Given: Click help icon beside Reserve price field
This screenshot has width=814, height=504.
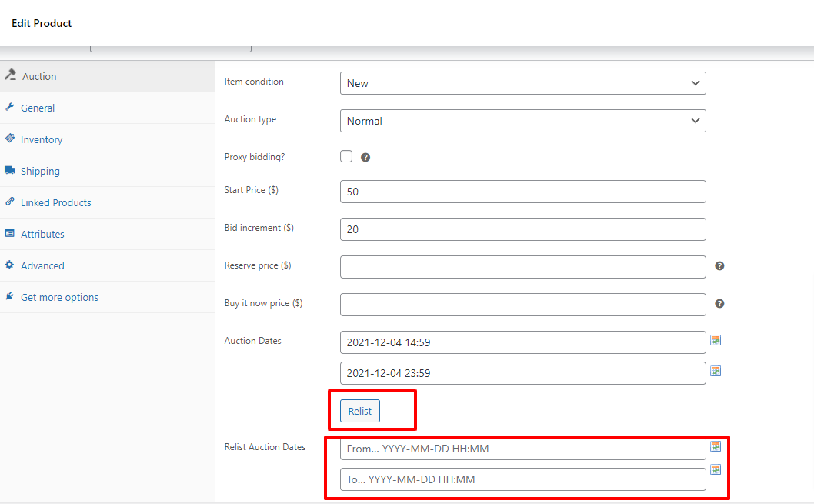Looking at the screenshot, I should point(719,266).
